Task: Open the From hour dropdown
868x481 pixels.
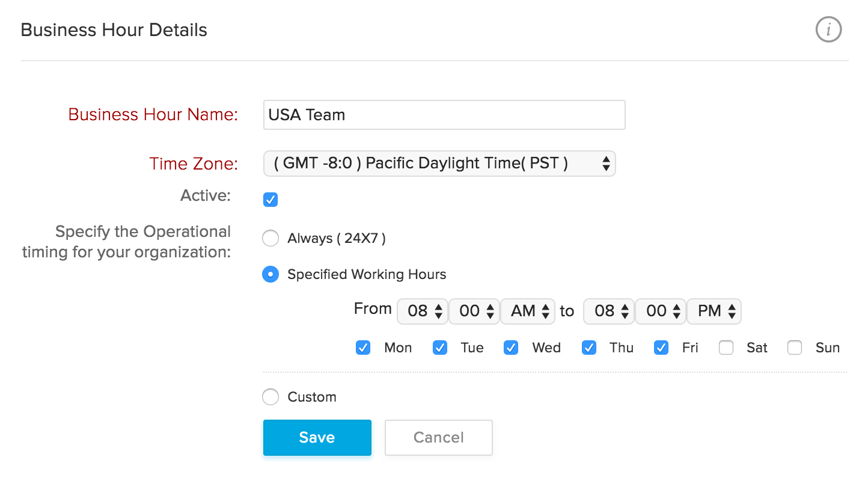Action: 423,311
